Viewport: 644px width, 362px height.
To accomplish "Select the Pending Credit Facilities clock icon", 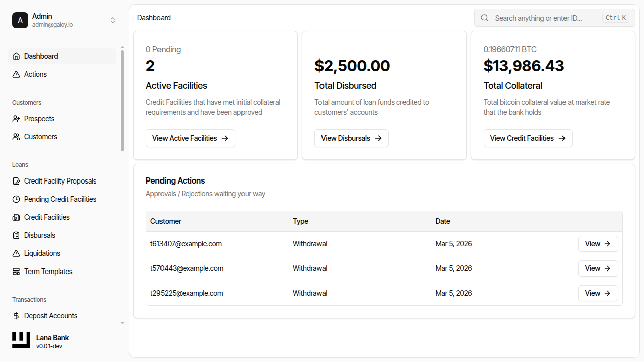I will (x=16, y=199).
